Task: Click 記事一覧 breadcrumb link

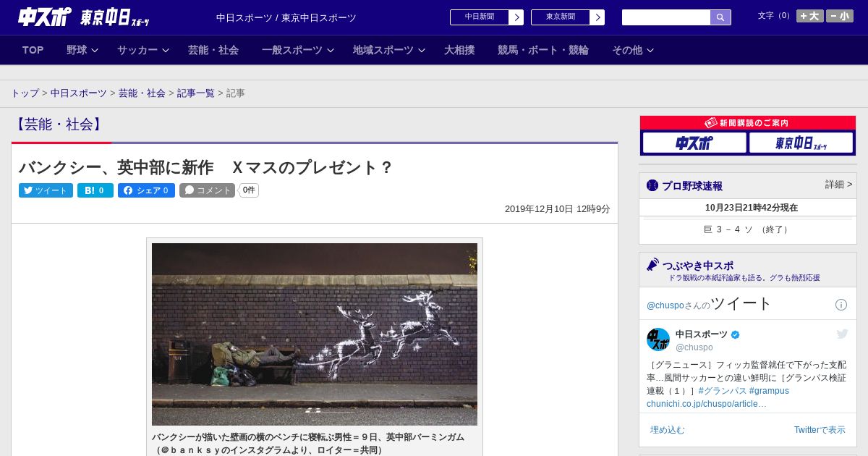Action: click(x=196, y=93)
